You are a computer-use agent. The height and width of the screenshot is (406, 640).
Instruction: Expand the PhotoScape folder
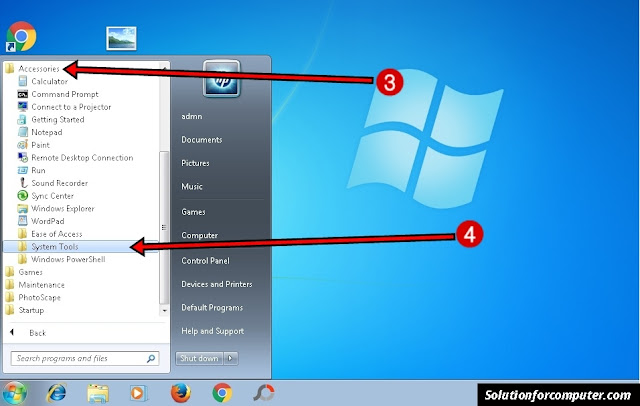33,297
